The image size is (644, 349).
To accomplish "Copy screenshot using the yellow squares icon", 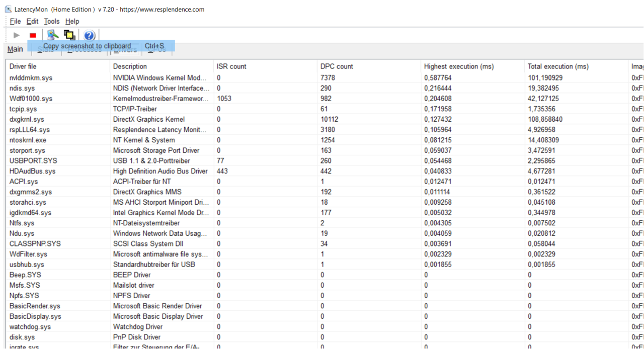I will pyautogui.click(x=69, y=35).
